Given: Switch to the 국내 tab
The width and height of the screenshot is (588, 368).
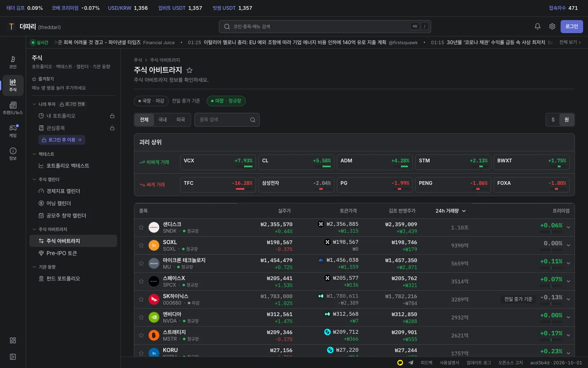Looking at the screenshot, I should point(163,120).
